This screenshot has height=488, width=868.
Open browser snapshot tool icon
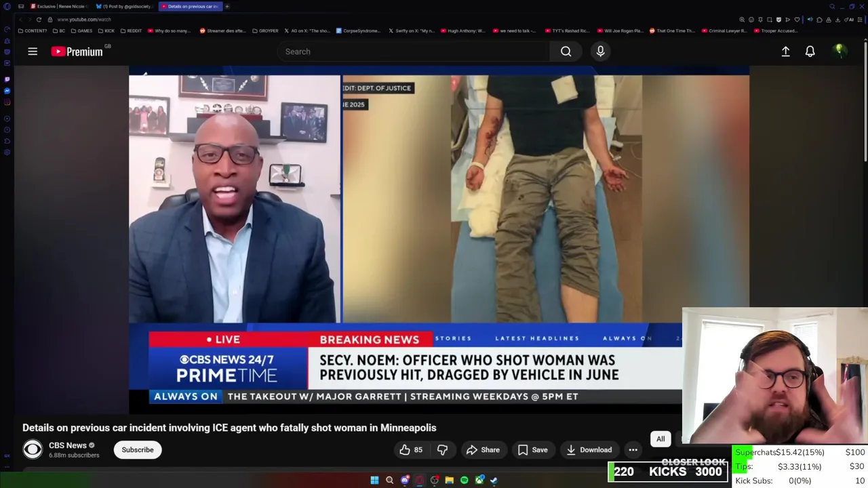770,20
